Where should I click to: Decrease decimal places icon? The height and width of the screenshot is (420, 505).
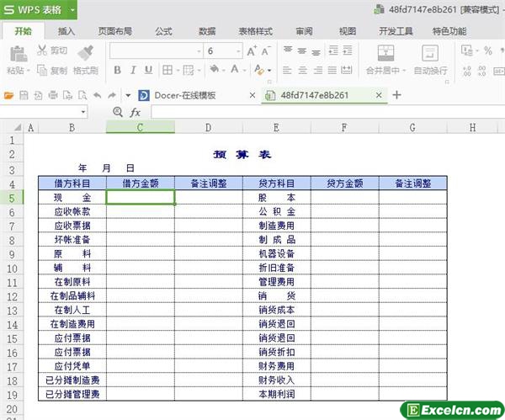(481, 71)
